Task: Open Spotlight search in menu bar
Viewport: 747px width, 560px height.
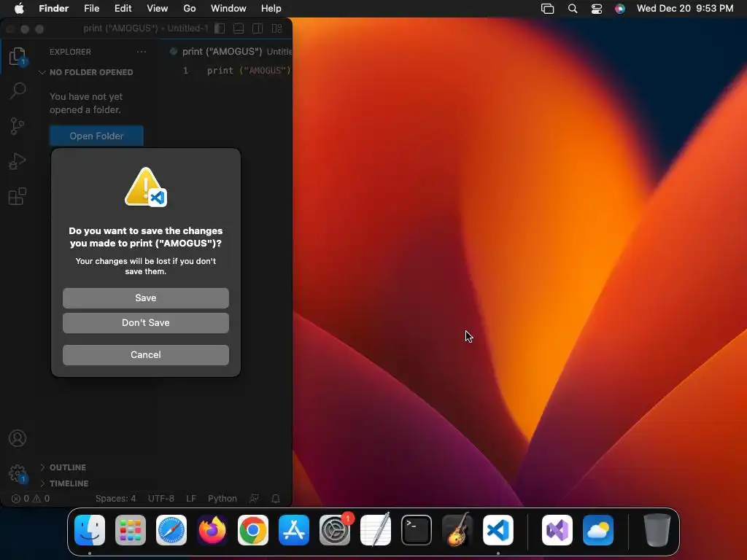Action: [x=573, y=9]
